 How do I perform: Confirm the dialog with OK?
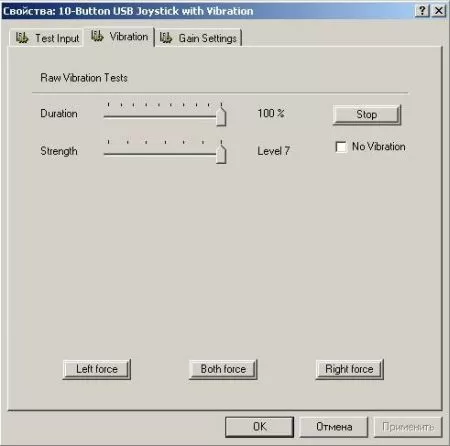[259, 427]
